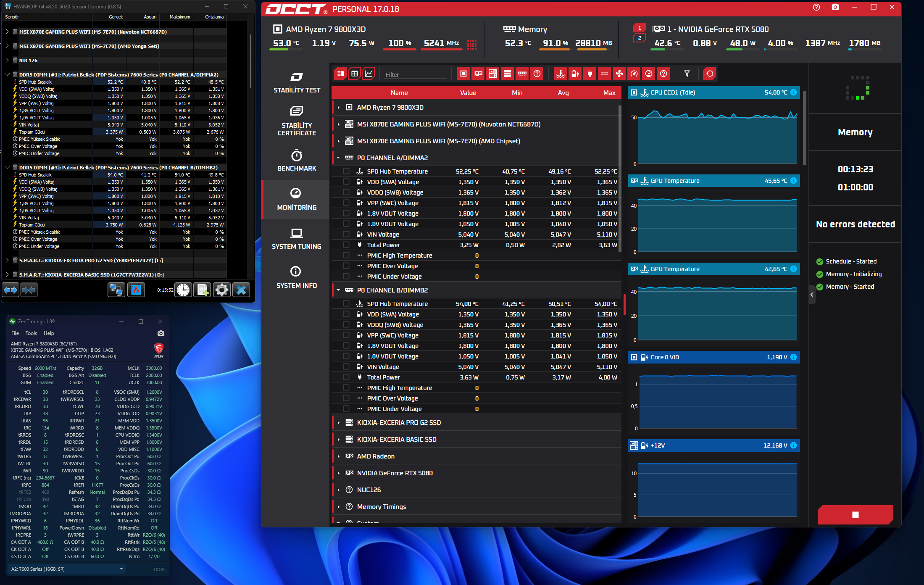Check the DIMMB2 VPP (SWC) Voltage checkbox

346,335
